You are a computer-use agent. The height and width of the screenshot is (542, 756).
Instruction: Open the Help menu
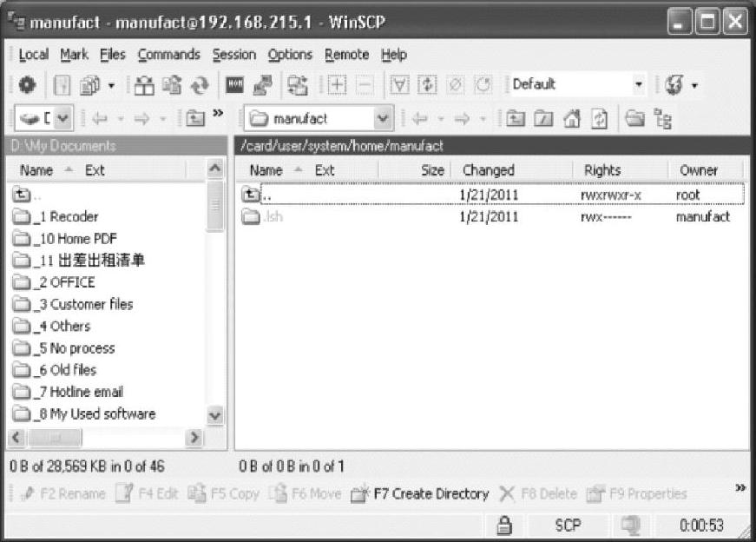tap(394, 55)
